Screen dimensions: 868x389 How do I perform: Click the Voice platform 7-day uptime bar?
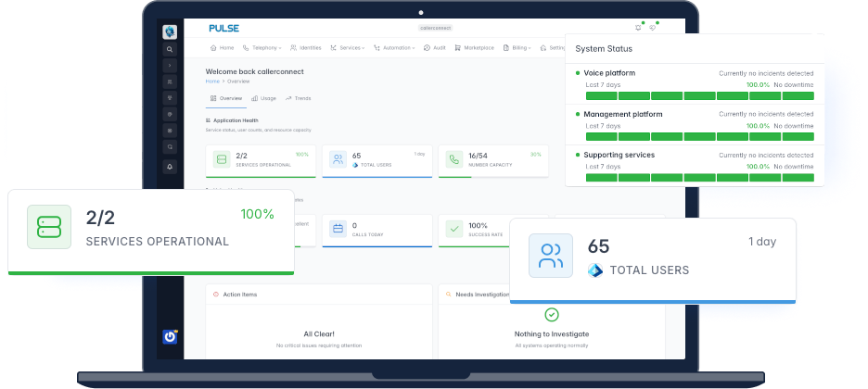tap(700, 96)
